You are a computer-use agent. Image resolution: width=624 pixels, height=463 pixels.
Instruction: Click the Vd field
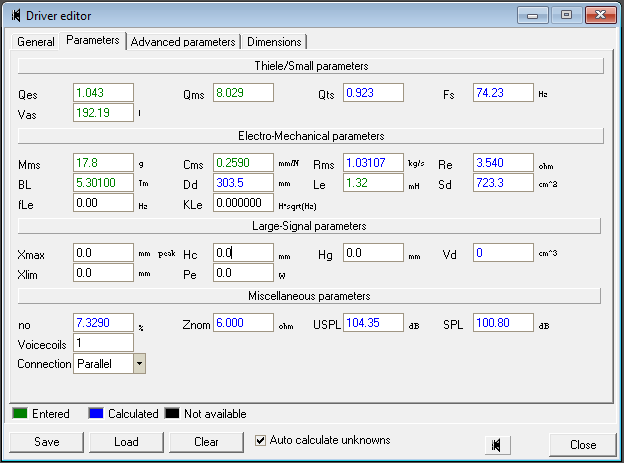[x=503, y=253]
